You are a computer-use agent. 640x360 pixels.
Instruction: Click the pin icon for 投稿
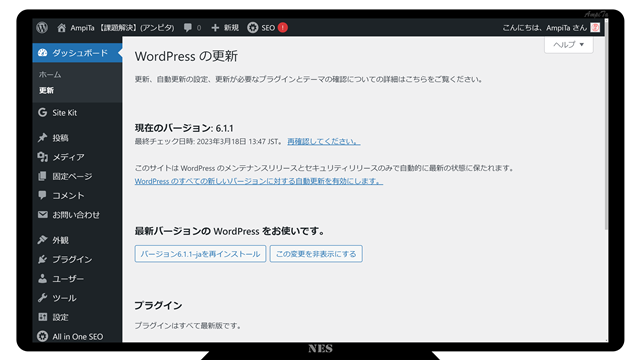click(42, 138)
